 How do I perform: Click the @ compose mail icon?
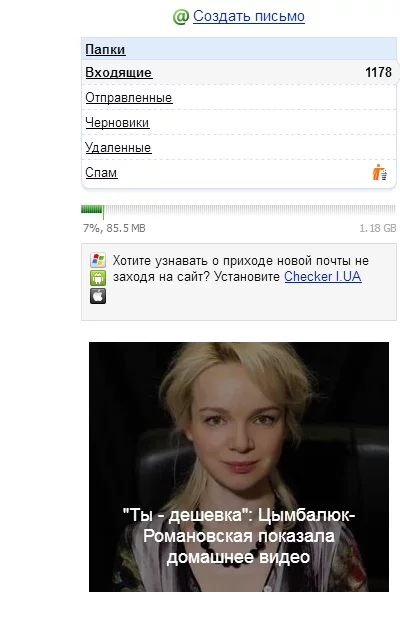point(181,17)
